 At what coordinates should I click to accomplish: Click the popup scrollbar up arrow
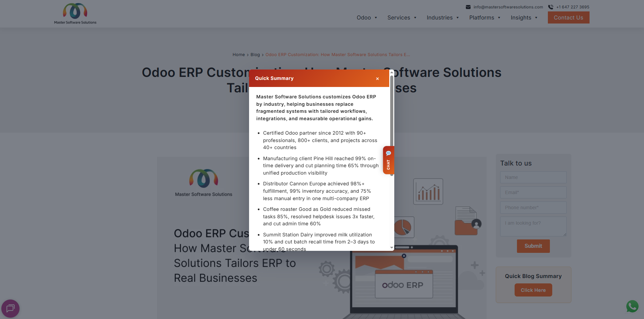point(392,72)
